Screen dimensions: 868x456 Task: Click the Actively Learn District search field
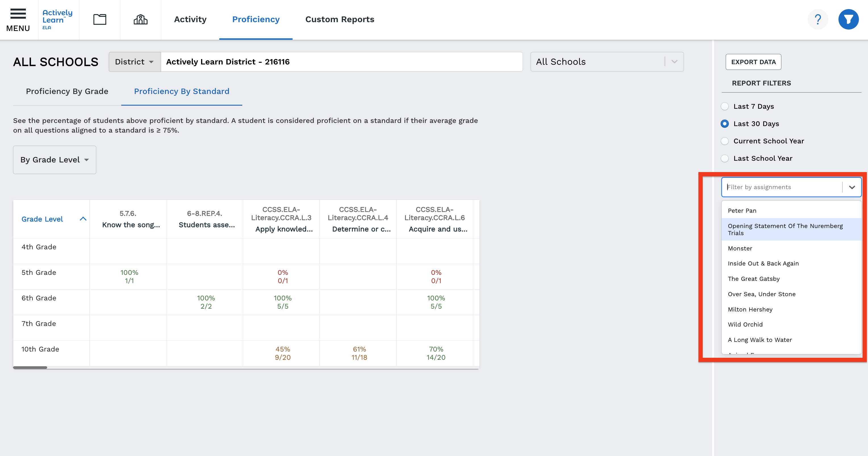[342, 62]
